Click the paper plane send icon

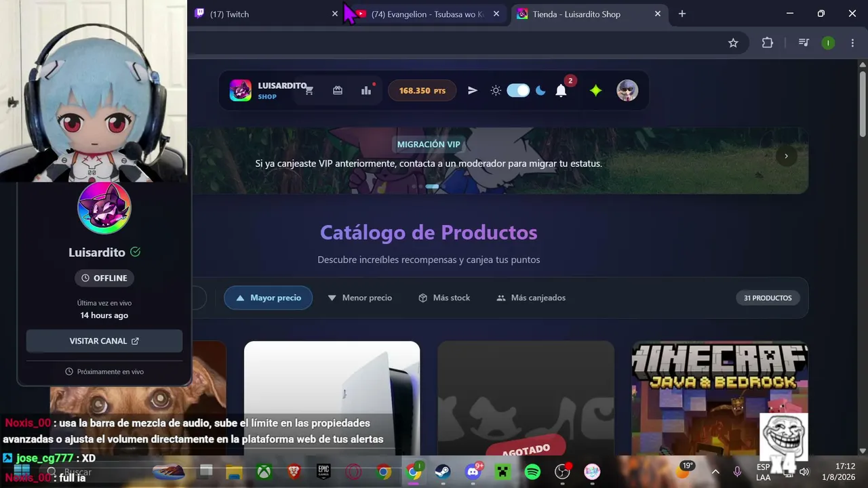coord(473,91)
